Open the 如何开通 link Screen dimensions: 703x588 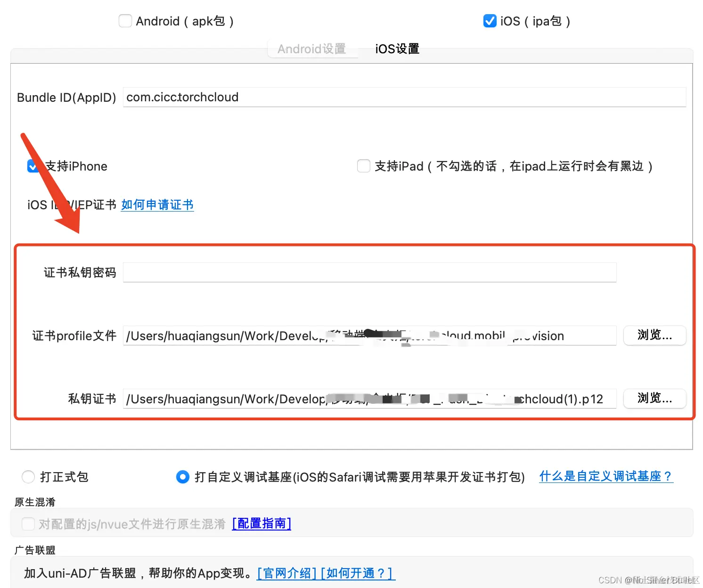pos(357,573)
